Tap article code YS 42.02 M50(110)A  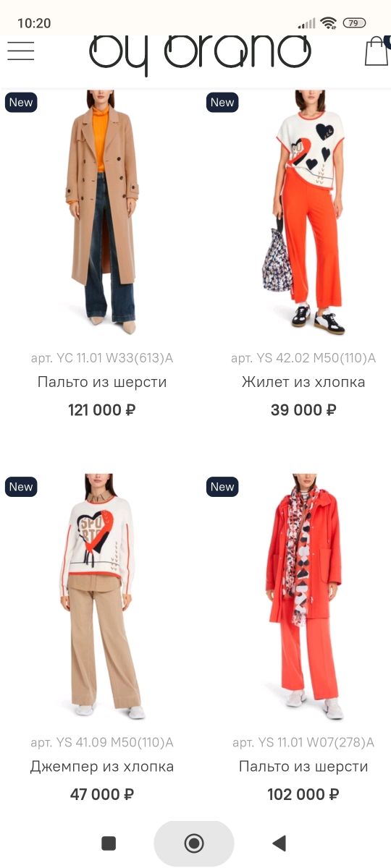(x=303, y=358)
